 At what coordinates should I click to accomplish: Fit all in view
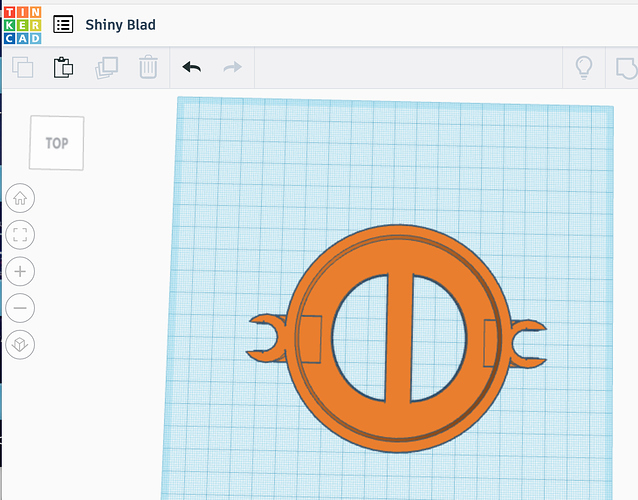click(20, 235)
